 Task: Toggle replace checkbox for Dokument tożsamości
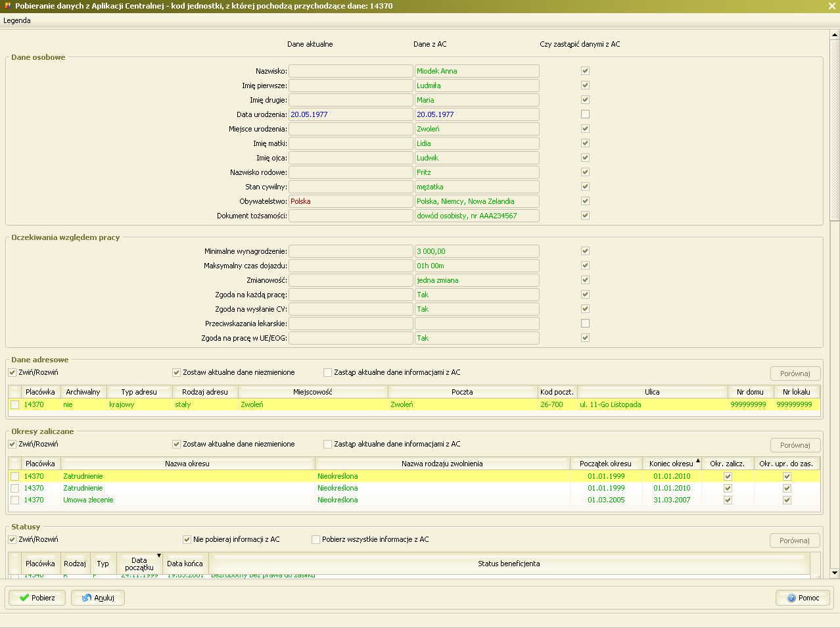pos(585,216)
